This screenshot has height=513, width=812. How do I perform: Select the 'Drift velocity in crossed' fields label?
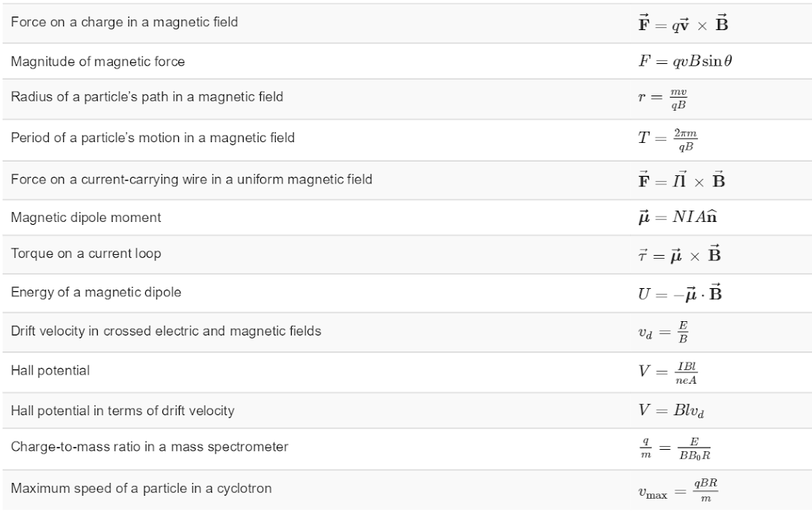point(166,331)
